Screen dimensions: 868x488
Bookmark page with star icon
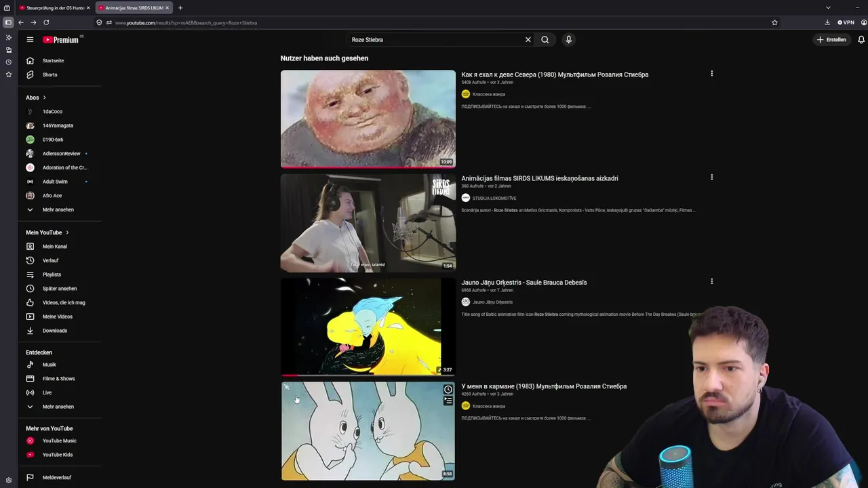[774, 22]
